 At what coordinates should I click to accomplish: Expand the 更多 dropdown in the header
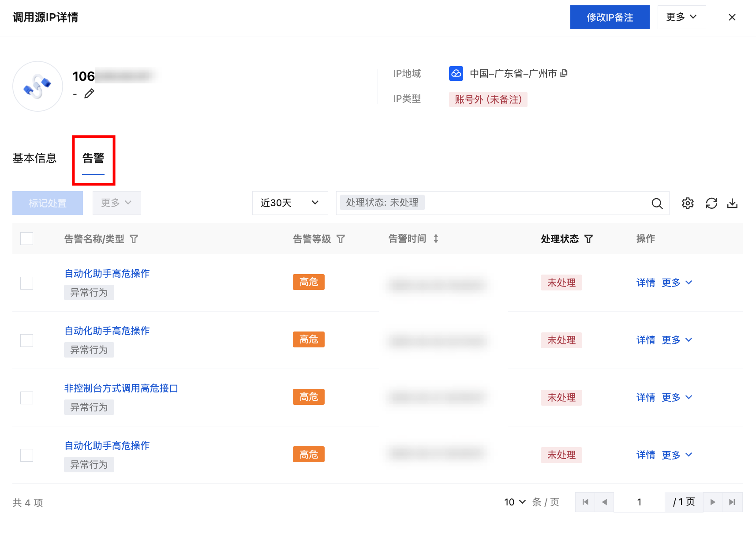tap(681, 17)
